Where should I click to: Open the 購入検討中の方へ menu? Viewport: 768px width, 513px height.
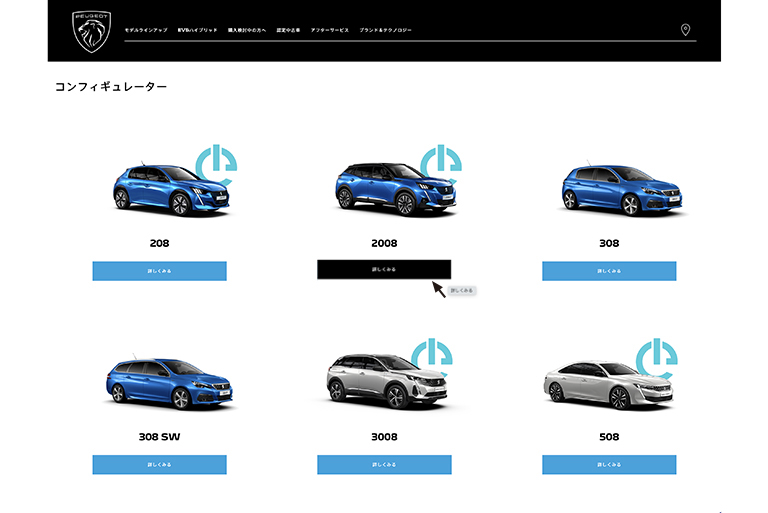[x=247, y=30]
